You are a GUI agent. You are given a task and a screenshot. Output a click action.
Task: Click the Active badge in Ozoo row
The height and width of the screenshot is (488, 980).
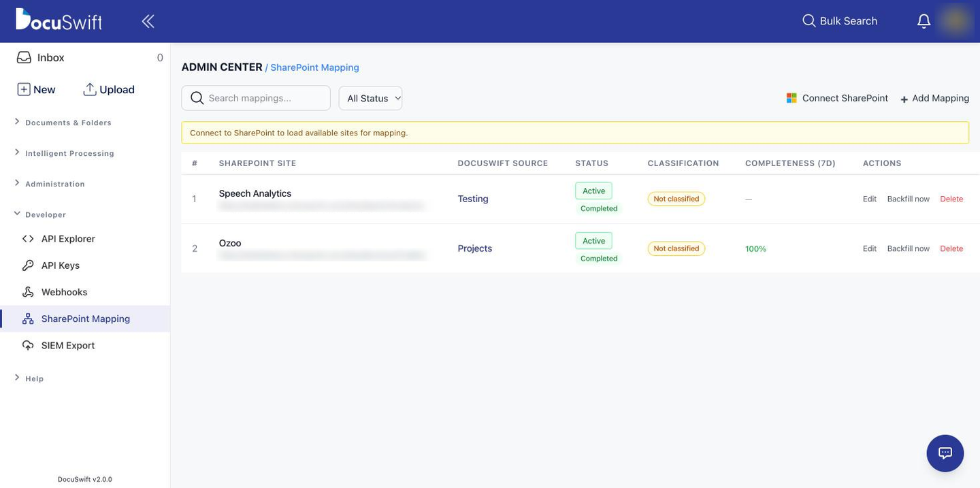coord(593,240)
